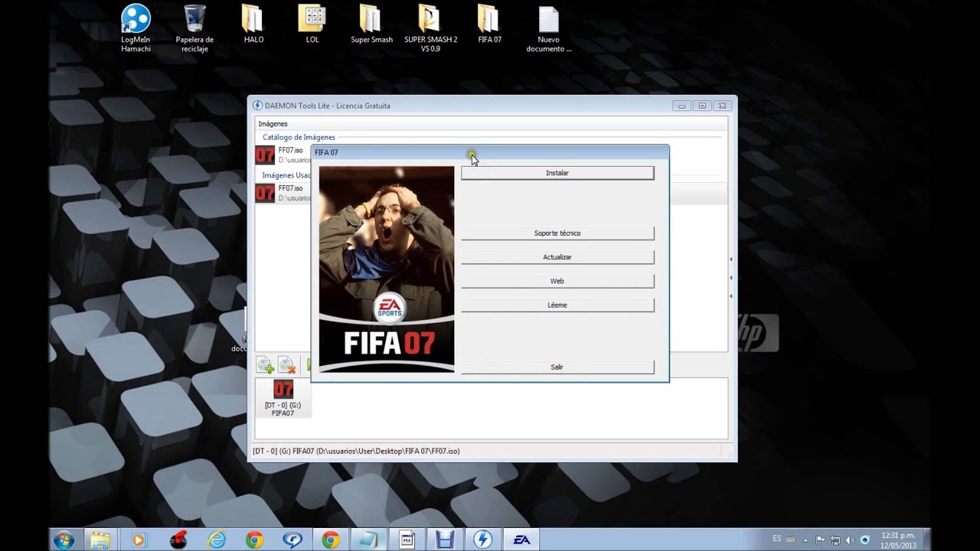Open the Léeme readme button
980x551 pixels.
(557, 305)
